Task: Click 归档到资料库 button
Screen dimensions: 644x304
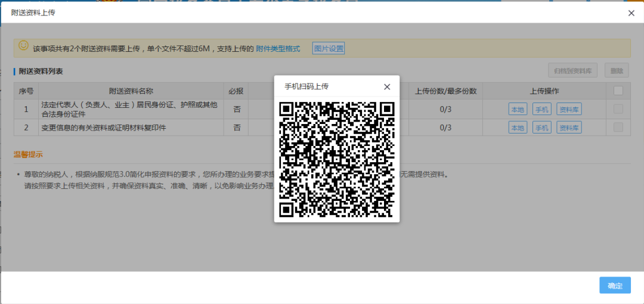Action: click(572, 71)
